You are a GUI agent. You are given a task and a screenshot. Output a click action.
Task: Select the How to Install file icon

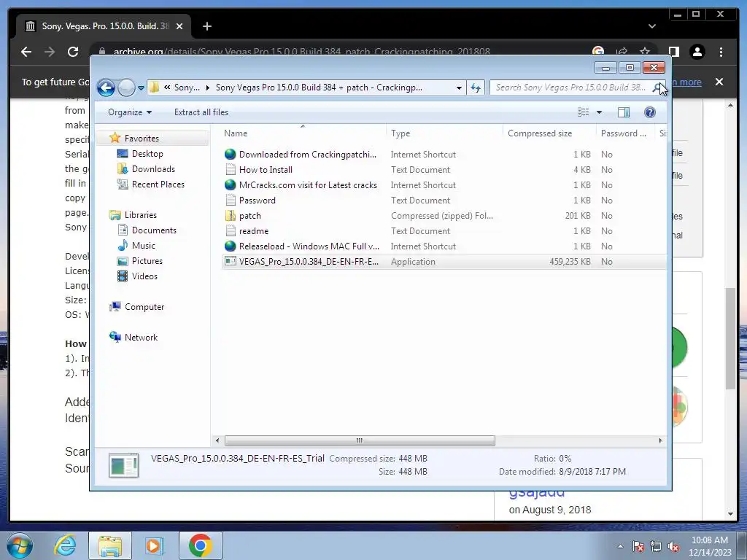click(x=230, y=169)
